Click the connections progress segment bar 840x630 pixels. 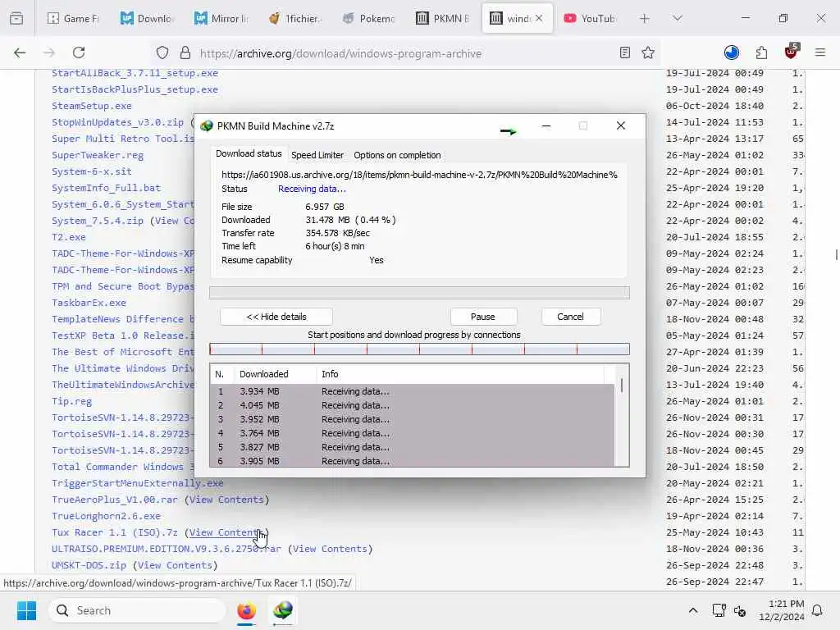click(x=419, y=349)
